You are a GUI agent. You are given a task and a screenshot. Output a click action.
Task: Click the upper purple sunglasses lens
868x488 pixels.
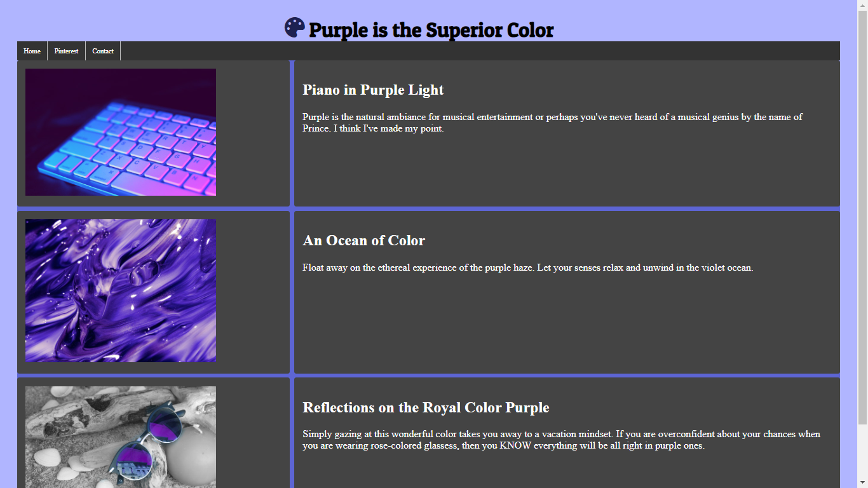tap(165, 427)
